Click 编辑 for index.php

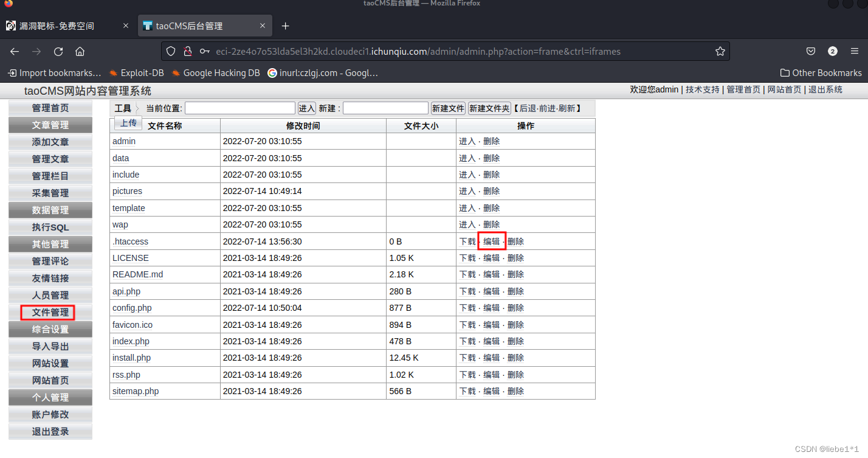[x=491, y=341]
